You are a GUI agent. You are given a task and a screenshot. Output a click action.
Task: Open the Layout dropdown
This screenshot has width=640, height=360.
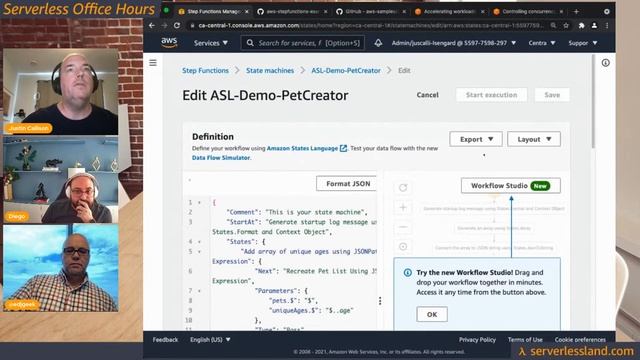534,139
